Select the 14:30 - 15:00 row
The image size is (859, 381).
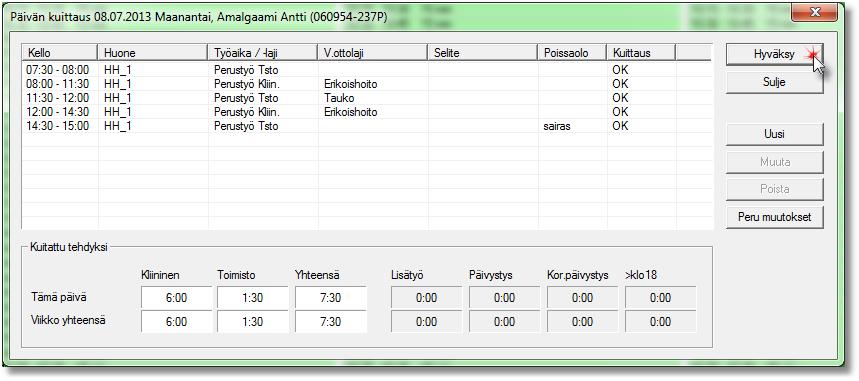(367, 126)
